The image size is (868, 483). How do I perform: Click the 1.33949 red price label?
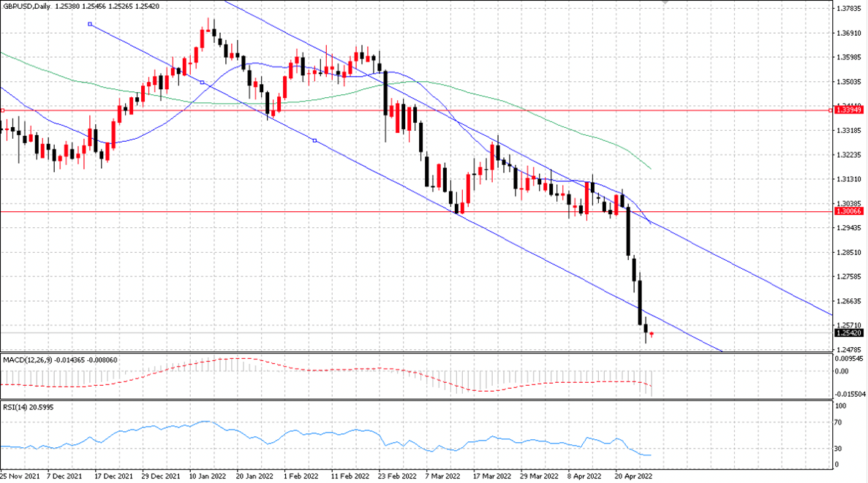click(x=849, y=110)
